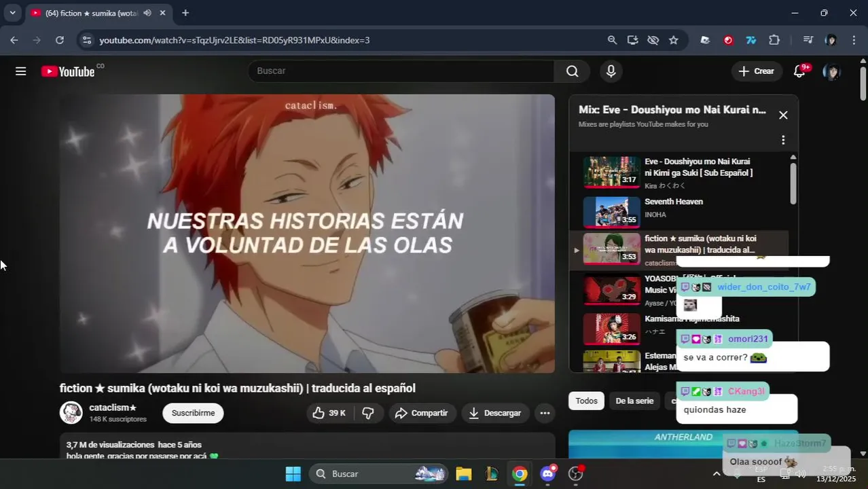Viewport: 868px width, 489px height.
Task: Open OBS Studio from the taskbar
Action: tap(576, 474)
